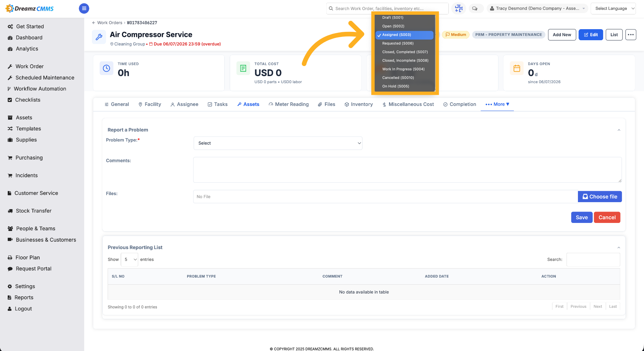Click into the Comments text area
This screenshot has height=351, width=644.
(407, 170)
